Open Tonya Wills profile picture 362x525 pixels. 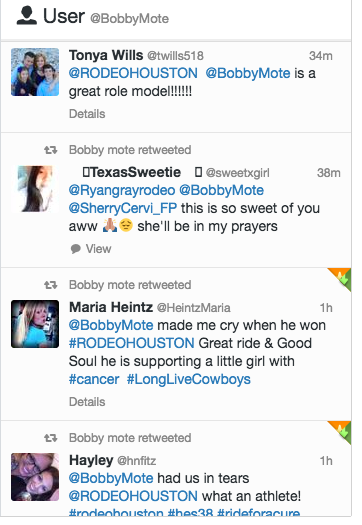pyautogui.click(x=35, y=72)
